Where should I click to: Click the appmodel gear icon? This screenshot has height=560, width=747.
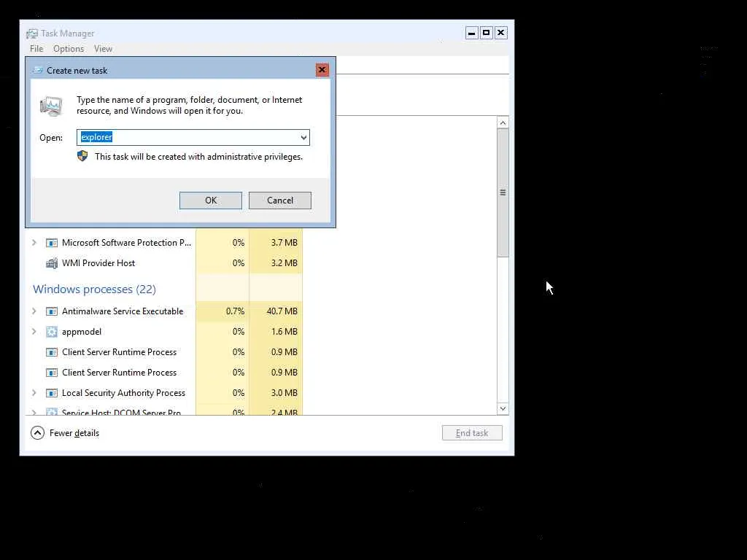pos(52,332)
